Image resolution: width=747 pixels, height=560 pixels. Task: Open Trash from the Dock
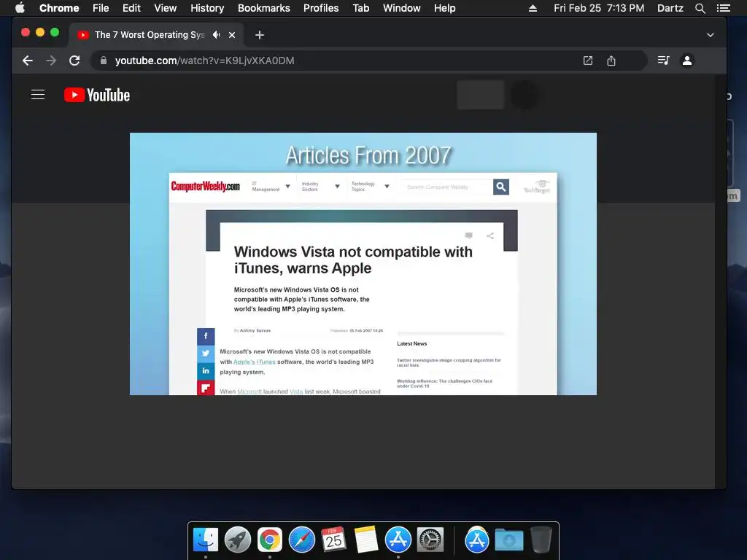click(x=541, y=540)
